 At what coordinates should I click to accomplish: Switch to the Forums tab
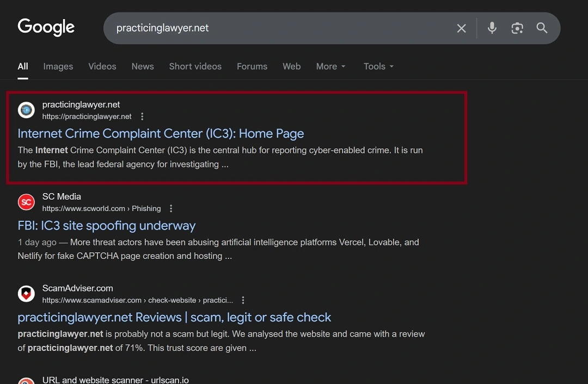252,66
